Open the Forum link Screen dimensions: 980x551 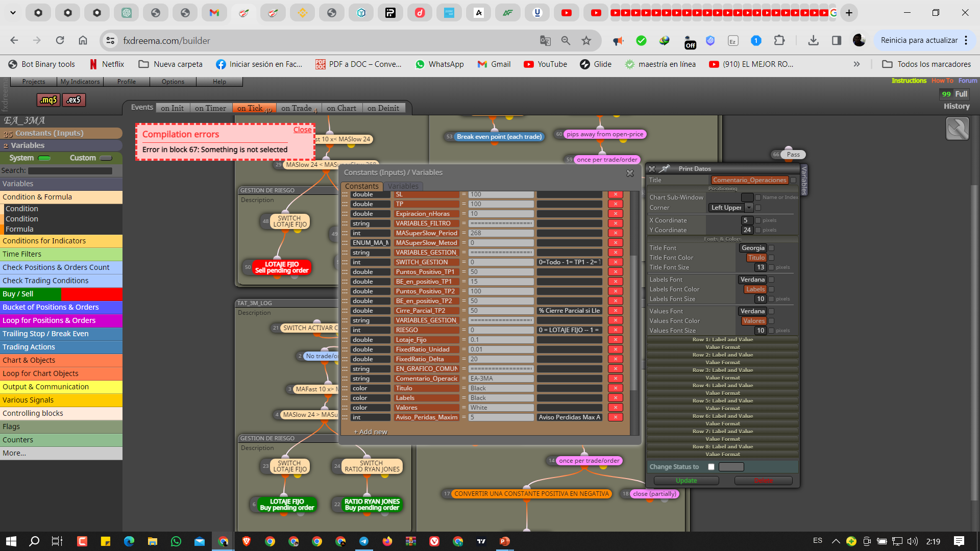[967, 81]
